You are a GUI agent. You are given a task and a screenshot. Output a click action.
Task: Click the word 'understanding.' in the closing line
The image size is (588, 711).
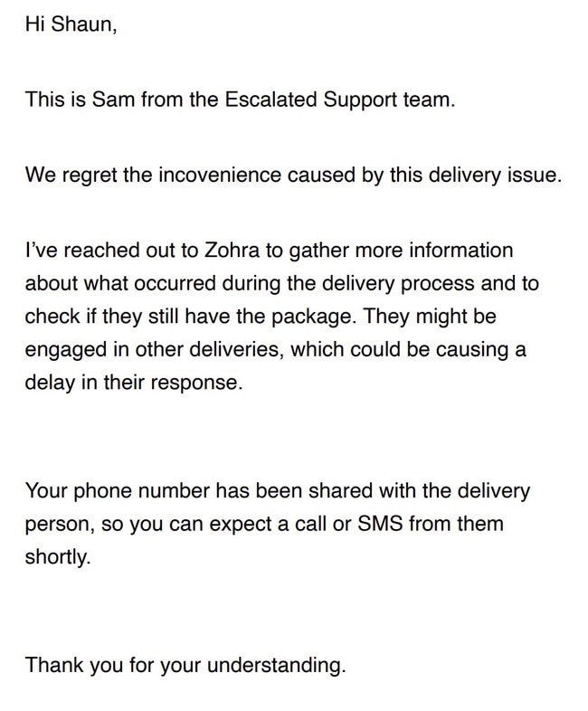pyautogui.click(x=277, y=665)
